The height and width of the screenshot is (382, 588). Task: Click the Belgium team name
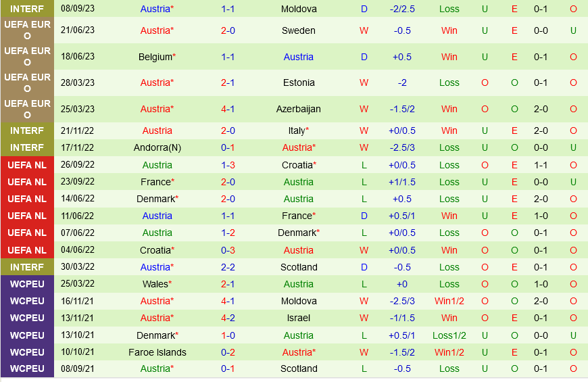tap(155, 57)
